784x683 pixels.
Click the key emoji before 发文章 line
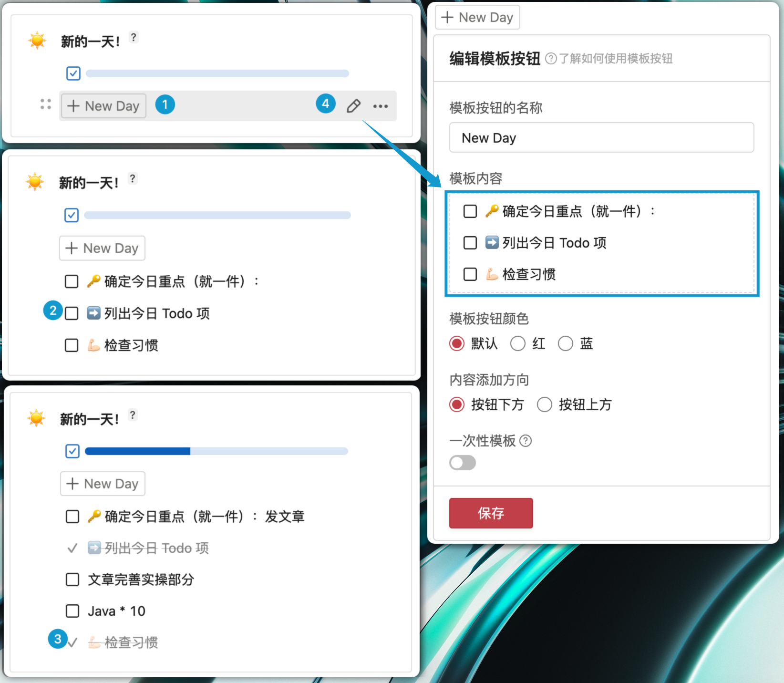click(x=94, y=516)
